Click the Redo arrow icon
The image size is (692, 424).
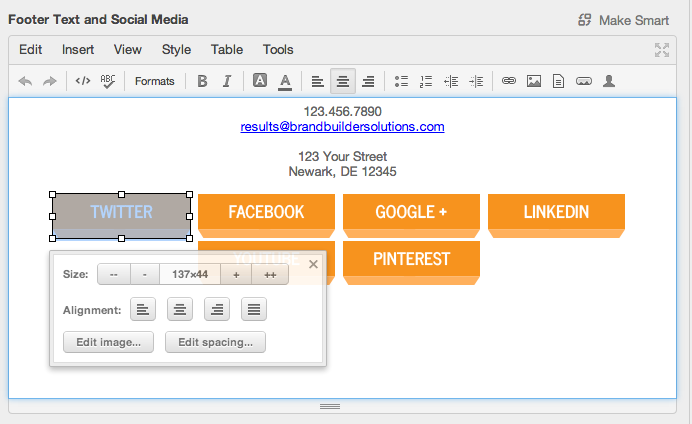(x=50, y=81)
